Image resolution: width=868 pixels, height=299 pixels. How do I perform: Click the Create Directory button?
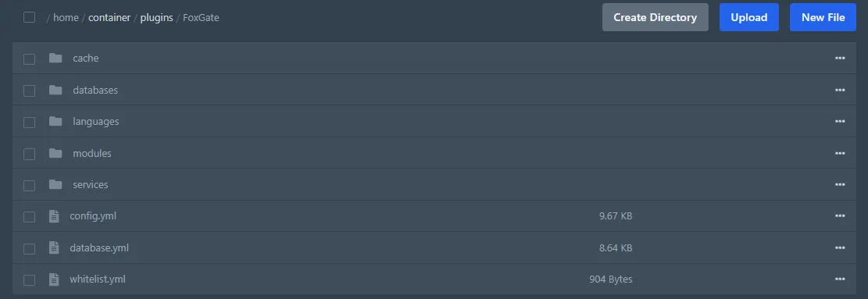coord(655,17)
